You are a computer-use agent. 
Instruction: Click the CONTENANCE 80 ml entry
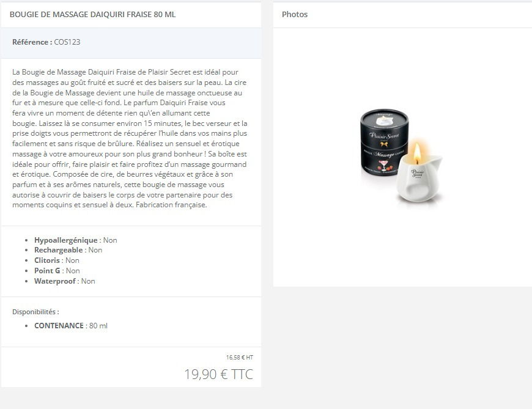71,326
